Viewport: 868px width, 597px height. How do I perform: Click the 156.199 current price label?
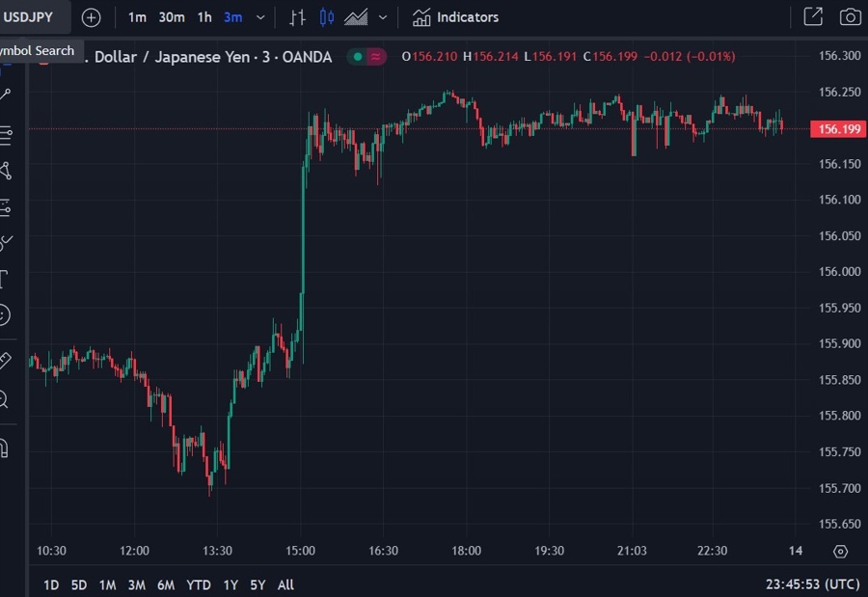(838, 129)
